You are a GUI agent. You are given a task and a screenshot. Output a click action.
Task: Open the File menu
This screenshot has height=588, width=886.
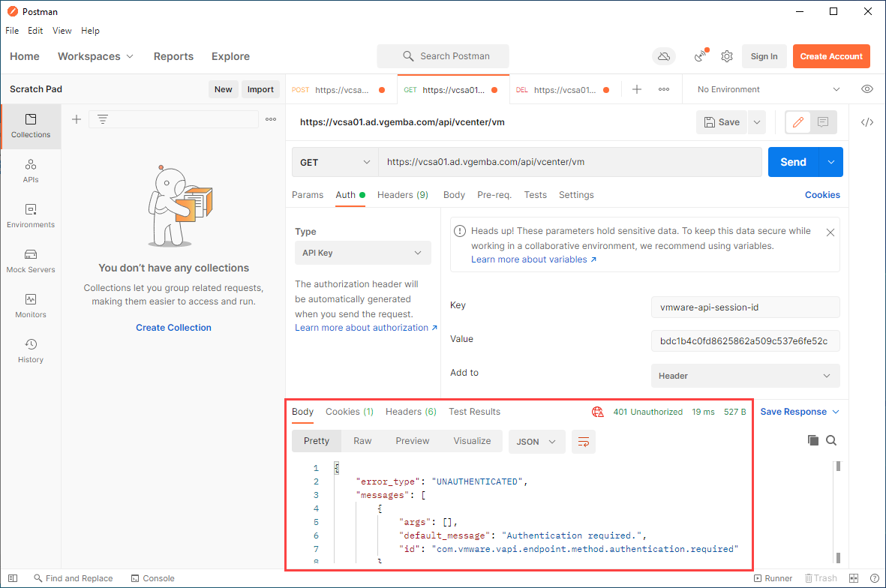pyautogui.click(x=12, y=31)
